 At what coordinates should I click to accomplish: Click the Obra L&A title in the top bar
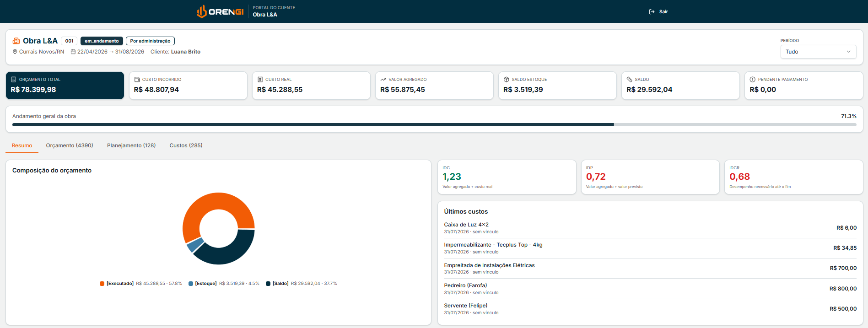pos(265,15)
